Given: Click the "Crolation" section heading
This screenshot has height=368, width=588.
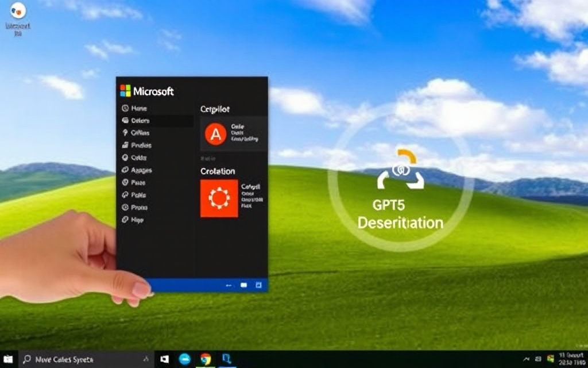Looking at the screenshot, I should (218, 171).
